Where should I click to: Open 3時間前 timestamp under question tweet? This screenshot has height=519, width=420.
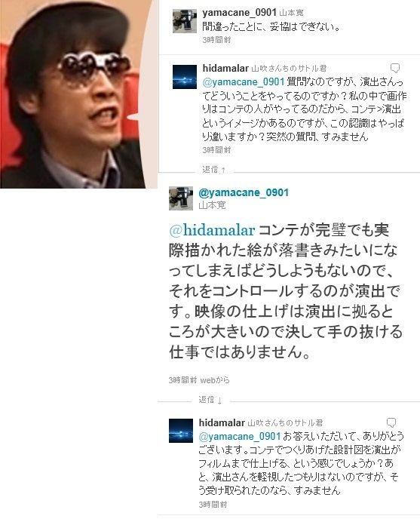pos(216,150)
